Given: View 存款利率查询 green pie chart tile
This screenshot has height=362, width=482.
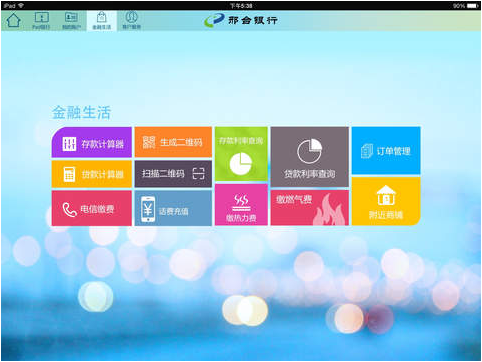Looking at the screenshot, I should click(241, 154).
